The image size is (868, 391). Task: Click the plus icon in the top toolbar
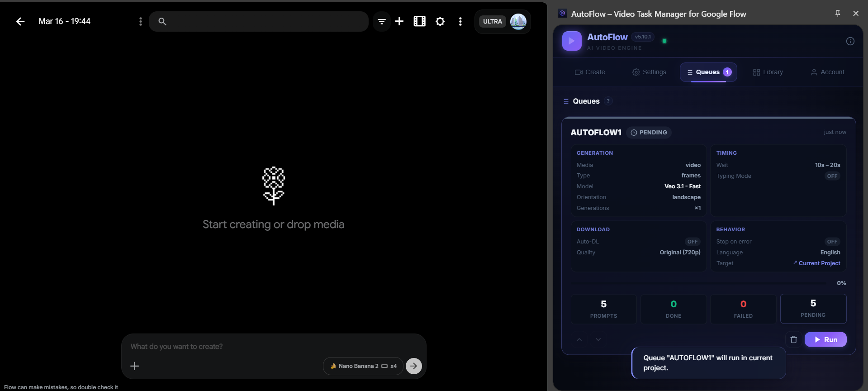(399, 21)
